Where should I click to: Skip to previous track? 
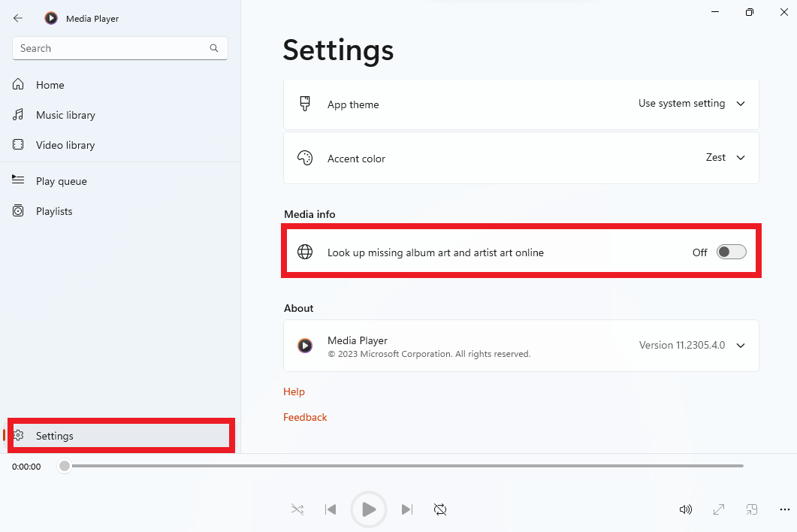[x=331, y=509]
